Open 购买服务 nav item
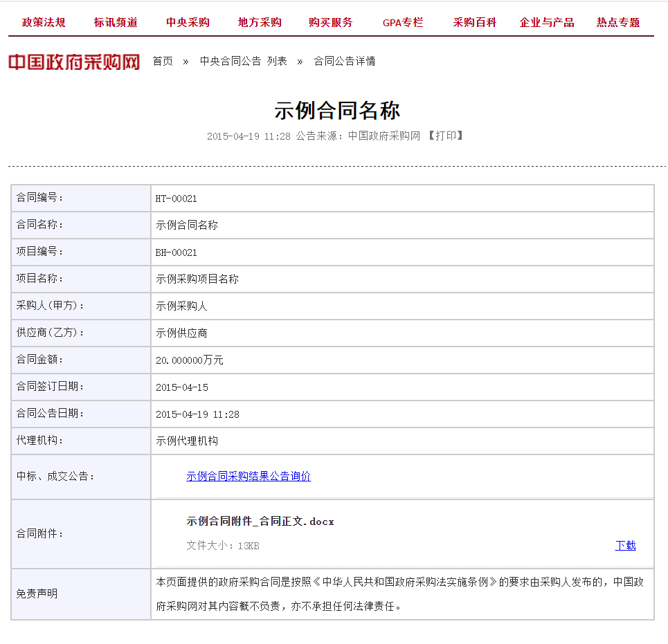 point(331,22)
